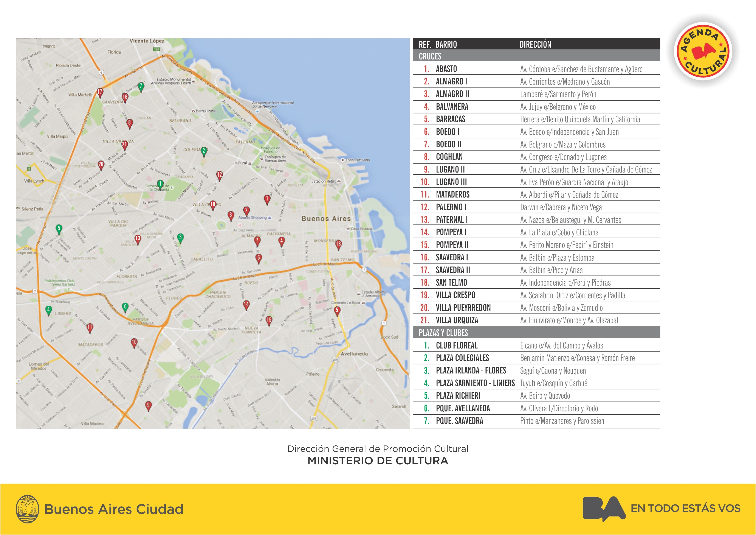Click the PLAZA COLEGIALES entry
The width and height of the screenshot is (756, 535).
(537, 358)
